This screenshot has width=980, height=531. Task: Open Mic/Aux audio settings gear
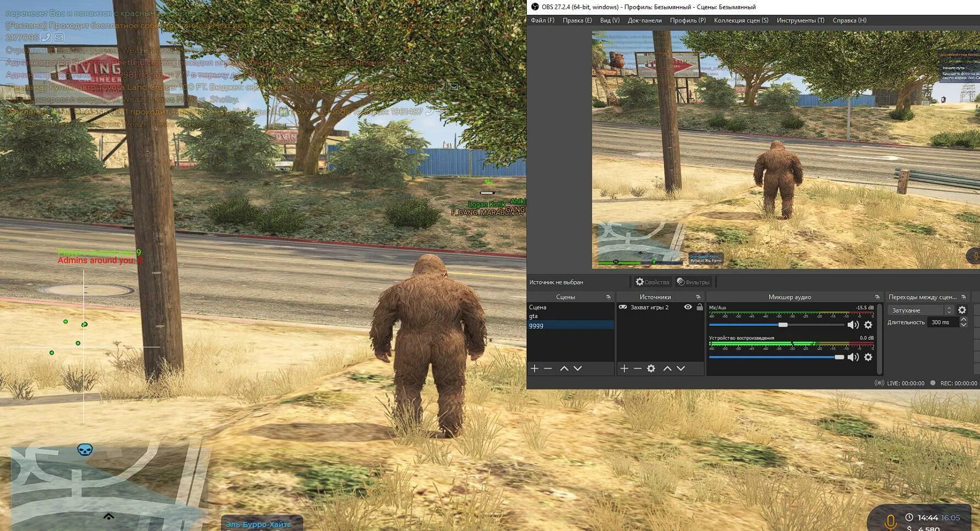point(868,325)
